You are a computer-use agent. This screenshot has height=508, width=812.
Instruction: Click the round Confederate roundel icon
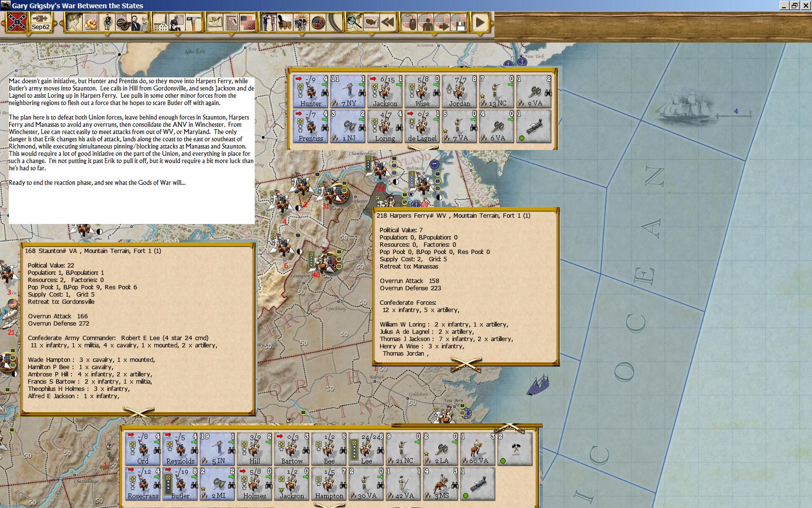point(318,22)
